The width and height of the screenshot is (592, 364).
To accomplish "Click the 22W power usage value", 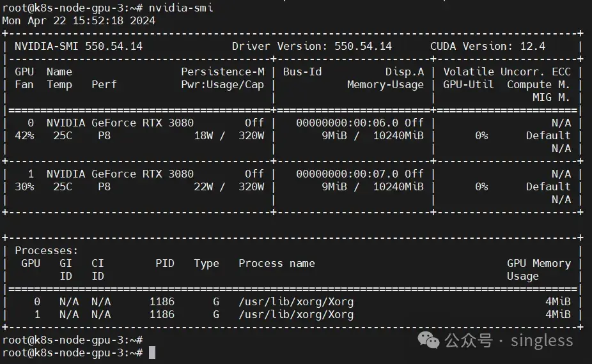I will (203, 186).
